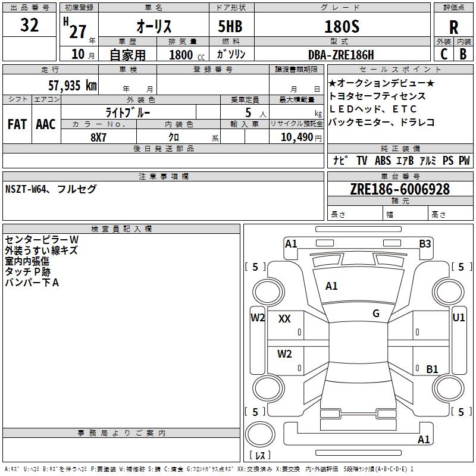Click inspector note 外装うすい線キズ
This screenshot has height=476, width=476.
click(x=41, y=250)
